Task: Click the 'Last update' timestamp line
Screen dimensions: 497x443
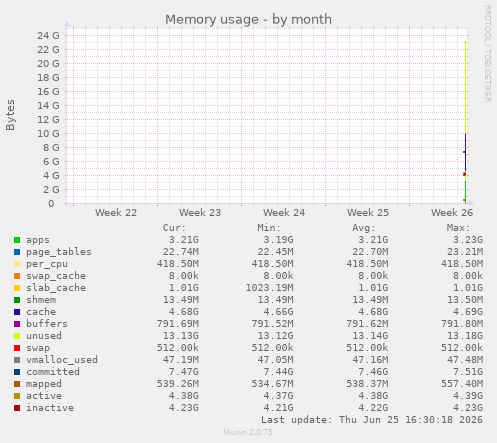Action: coord(372,420)
